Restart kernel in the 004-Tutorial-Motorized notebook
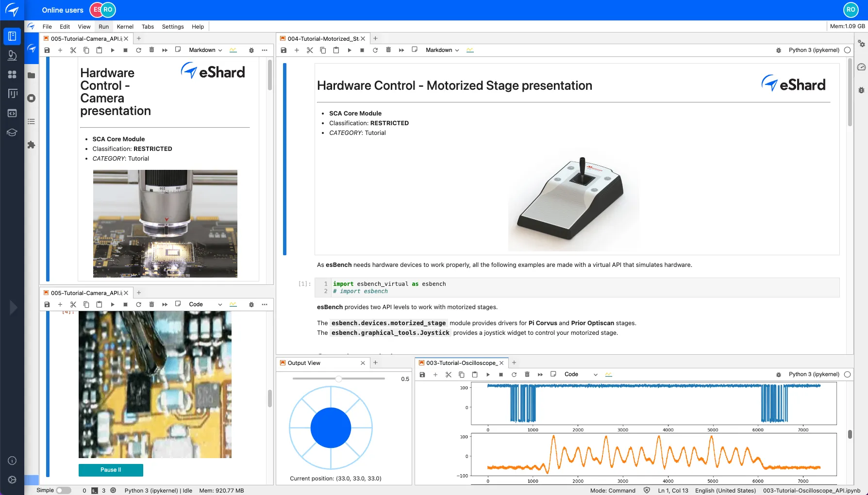 (x=375, y=50)
